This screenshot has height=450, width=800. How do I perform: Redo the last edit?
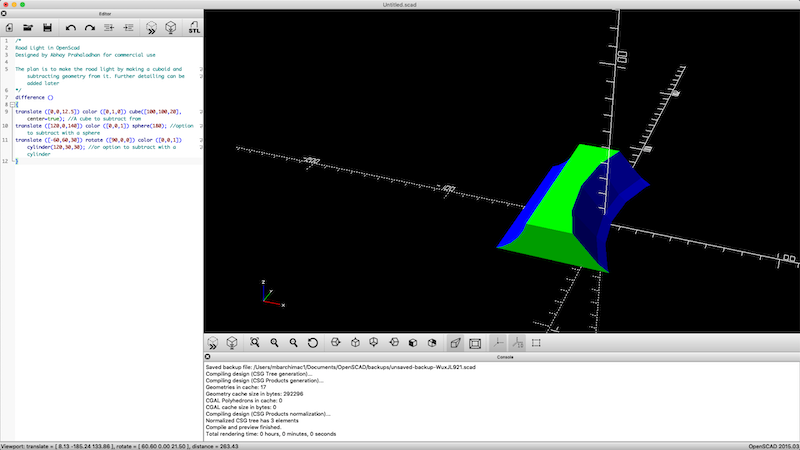coord(89,28)
